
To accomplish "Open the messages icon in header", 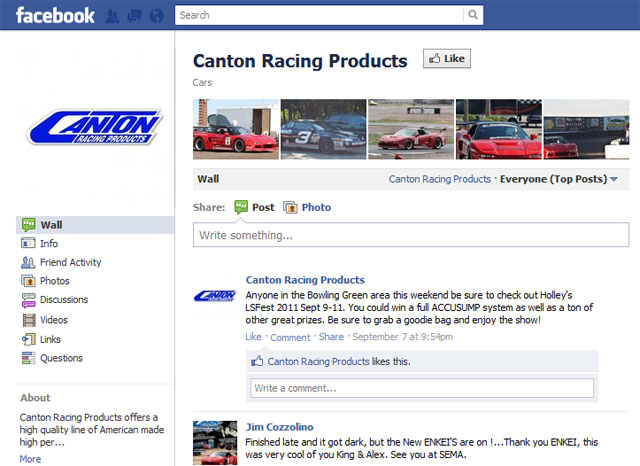I will click(134, 16).
